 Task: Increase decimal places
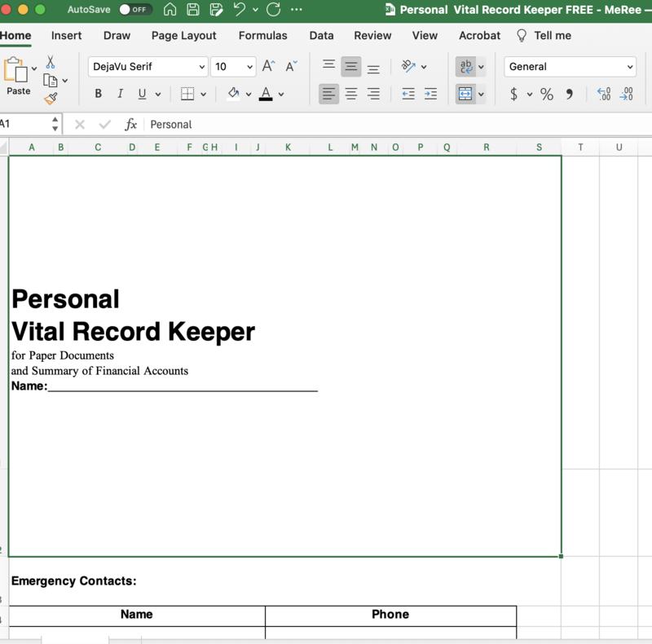coord(603,94)
